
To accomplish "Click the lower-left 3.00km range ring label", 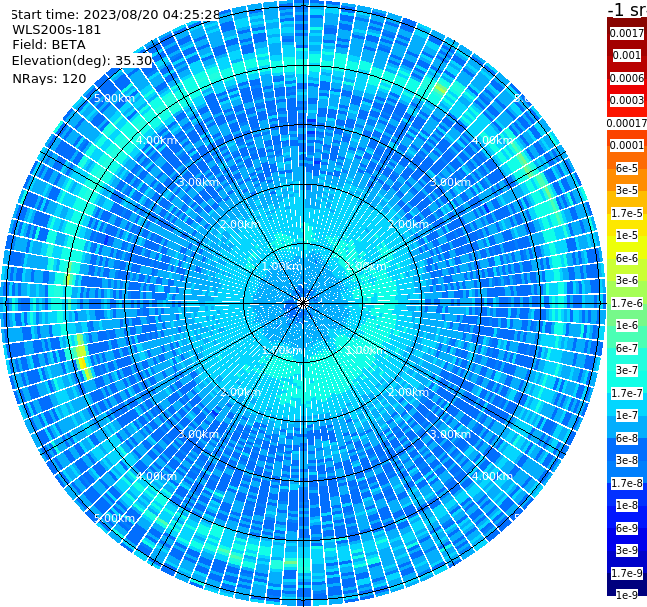I will point(198,434).
